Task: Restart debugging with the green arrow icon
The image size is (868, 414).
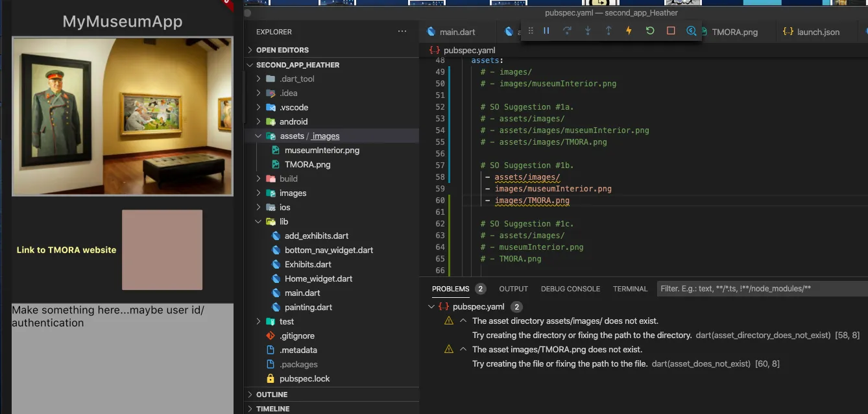Action: point(649,31)
